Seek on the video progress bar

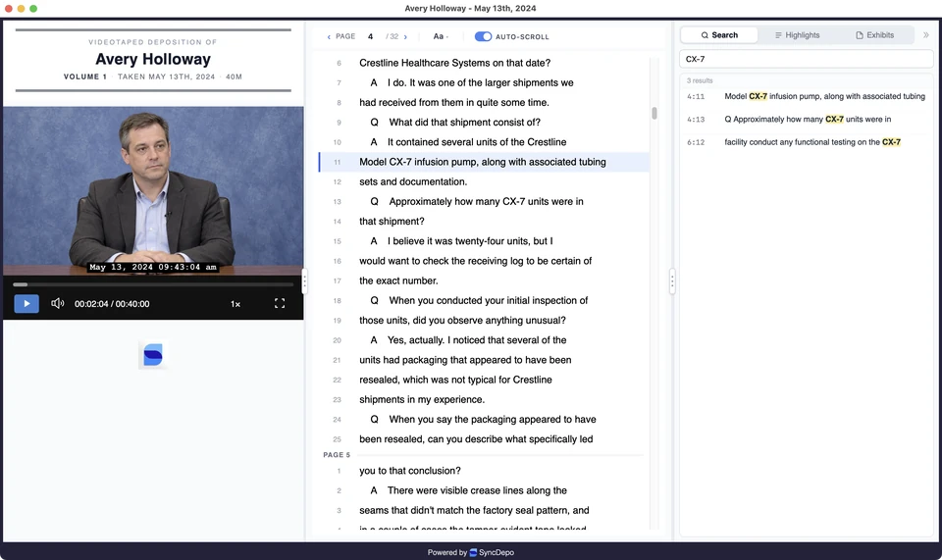(x=153, y=284)
